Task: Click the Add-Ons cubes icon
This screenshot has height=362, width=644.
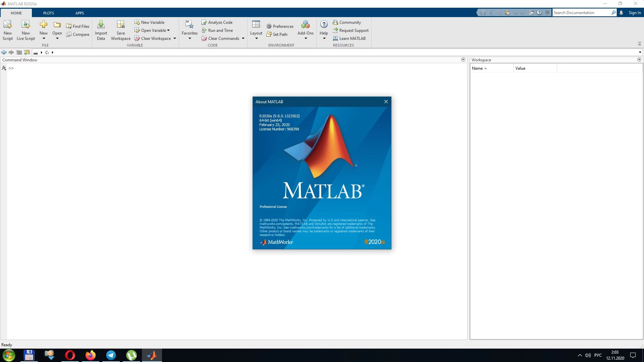Action: 306,25
